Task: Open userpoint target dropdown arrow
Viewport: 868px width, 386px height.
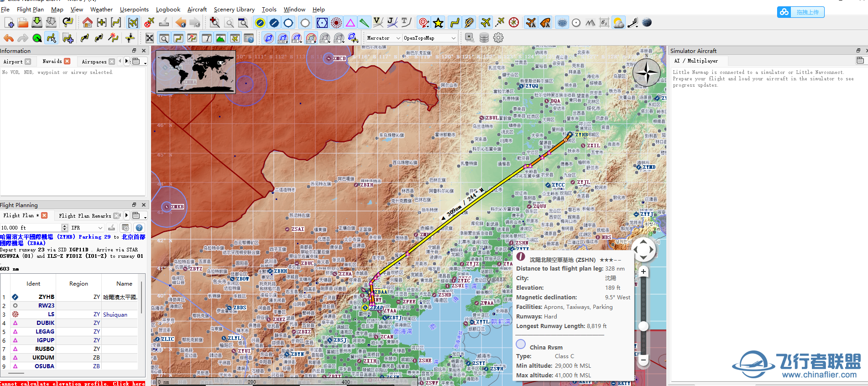Action: [x=429, y=26]
